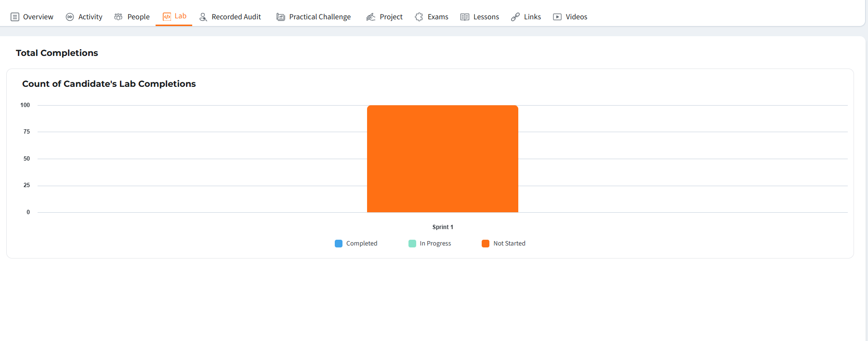The height and width of the screenshot is (341, 868).
Task: Click the Total Completions heading
Action: click(x=57, y=53)
